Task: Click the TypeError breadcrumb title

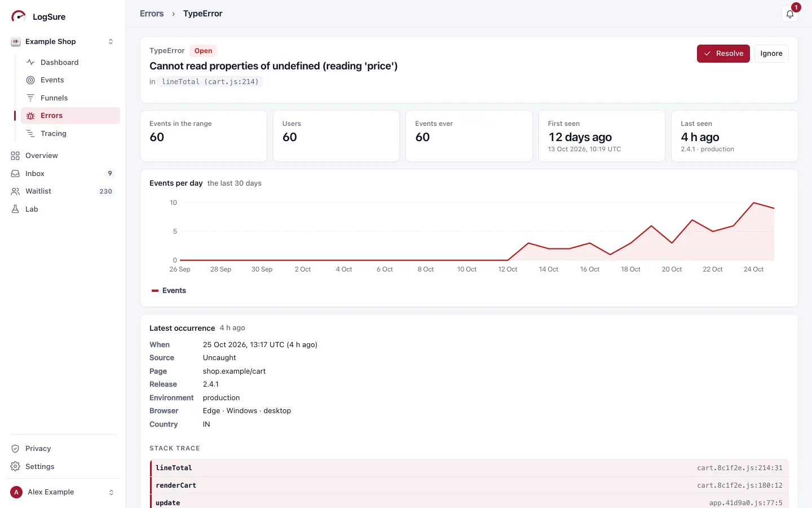Action: [202, 14]
